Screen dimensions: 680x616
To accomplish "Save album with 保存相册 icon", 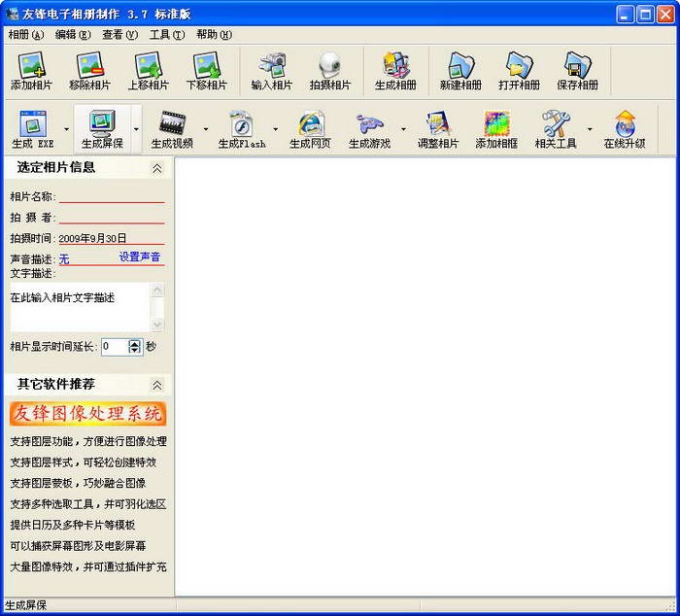I will coord(578,72).
